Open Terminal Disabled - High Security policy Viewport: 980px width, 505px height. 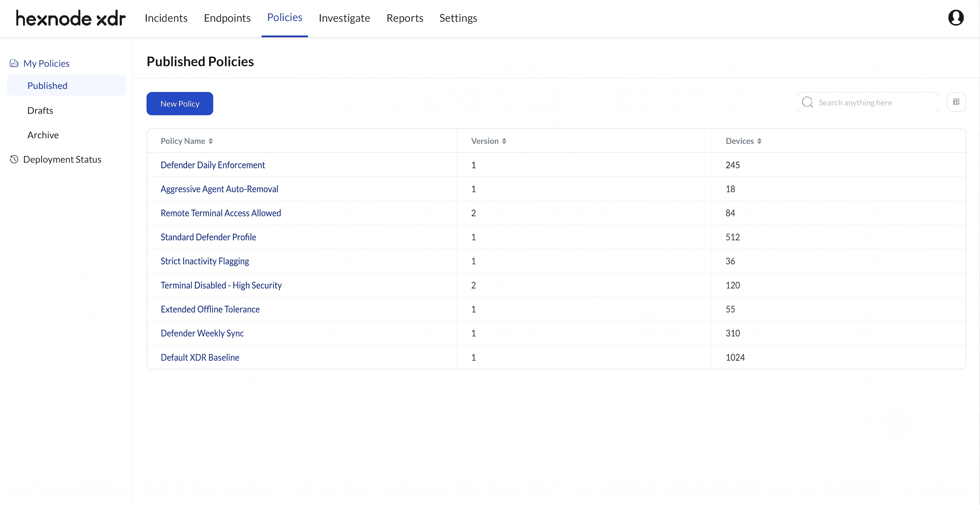(x=221, y=285)
